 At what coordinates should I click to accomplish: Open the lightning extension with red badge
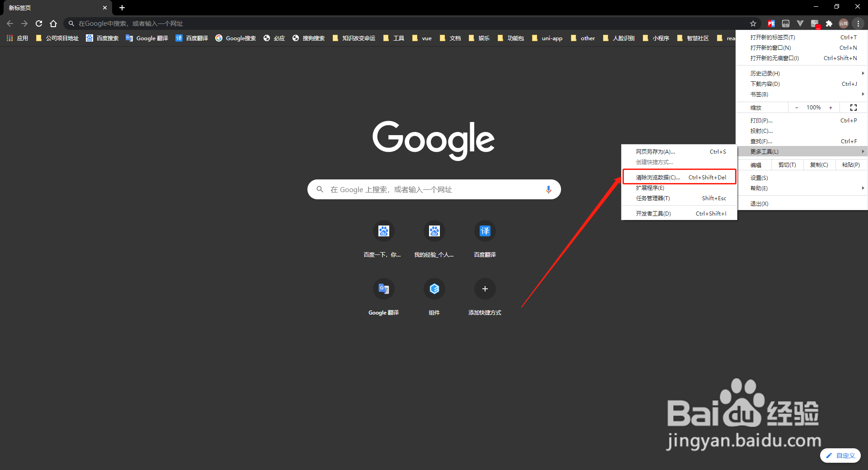pyautogui.click(x=815, y=23)
